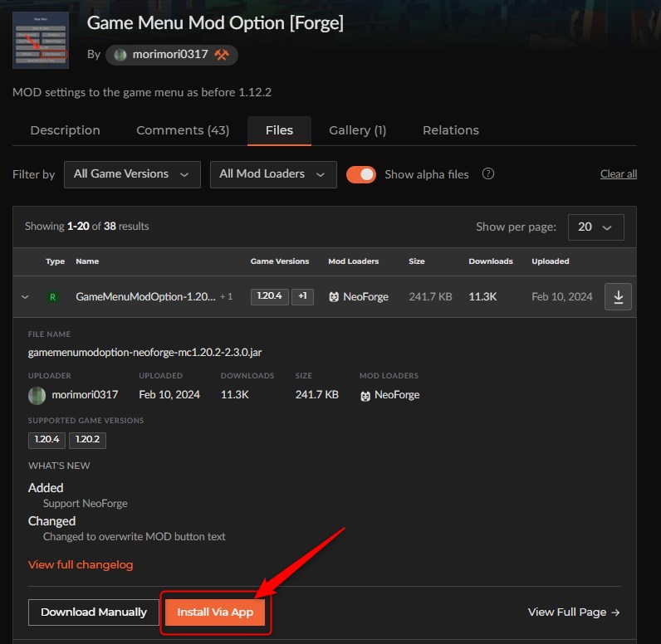Open View full changelog link
The width and height of the screenshot is (661, 644).
click(x=81, y=564)
